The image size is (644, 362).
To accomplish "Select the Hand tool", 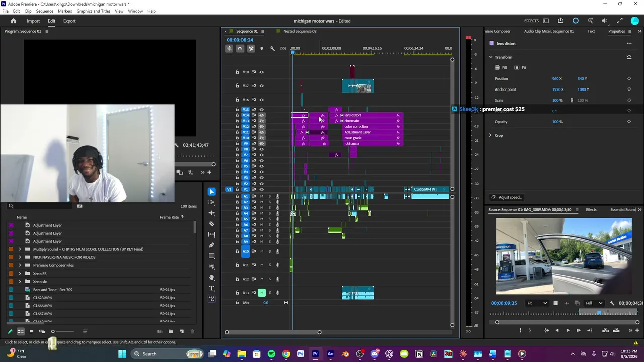I will click(212, 277).
